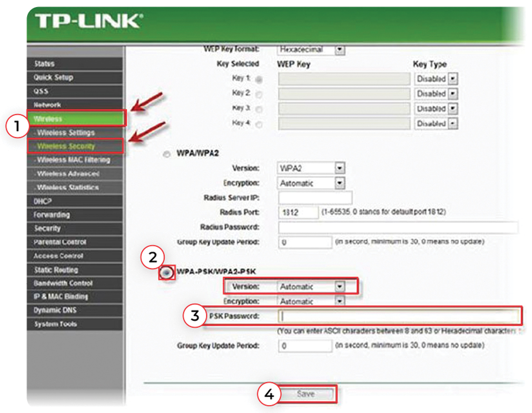The height and width of the screenshot is (413, 532).
Task: Click WPA/WPA2 Group Key Update Period field
Action: (305, 242)
